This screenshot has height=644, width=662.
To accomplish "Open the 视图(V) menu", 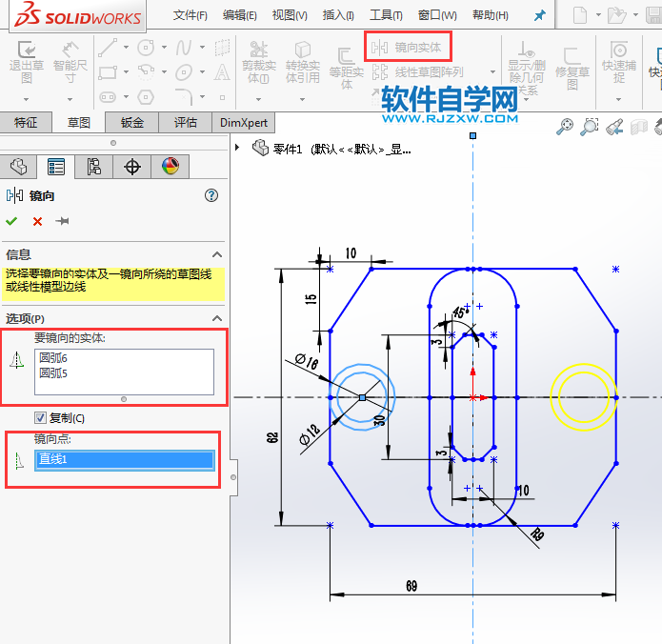I will (290, 15).
